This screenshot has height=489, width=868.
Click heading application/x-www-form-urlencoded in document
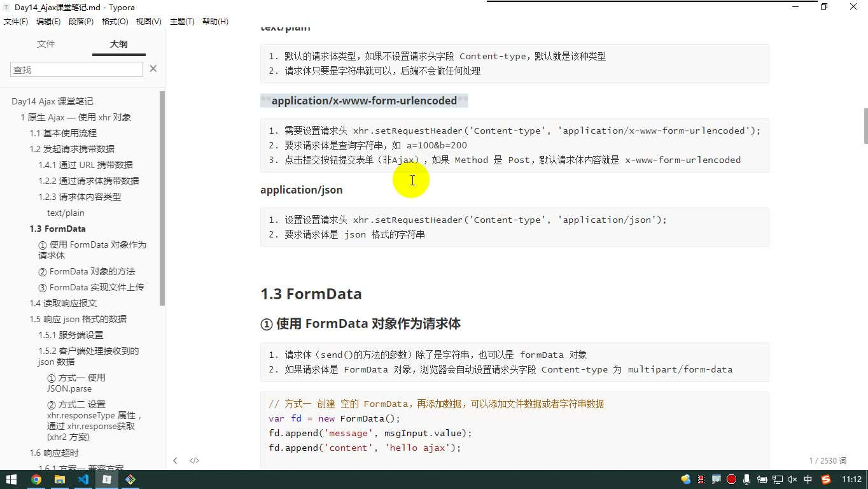(364, 101)
